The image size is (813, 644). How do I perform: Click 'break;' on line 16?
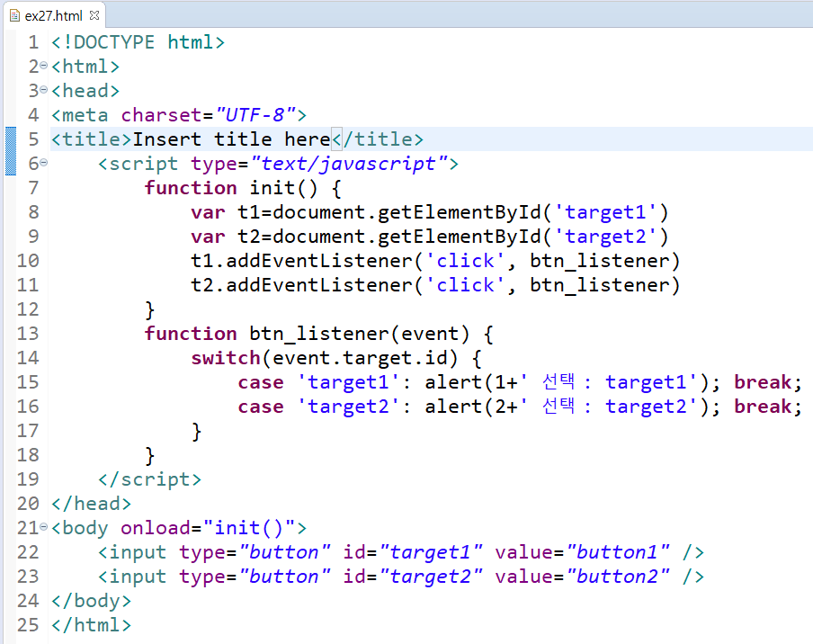point(768,407)
